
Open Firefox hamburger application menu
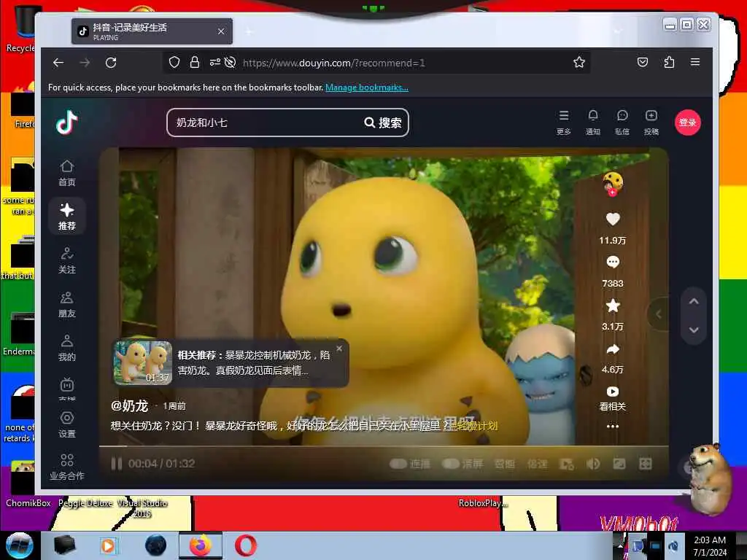(x=695, y=62)
